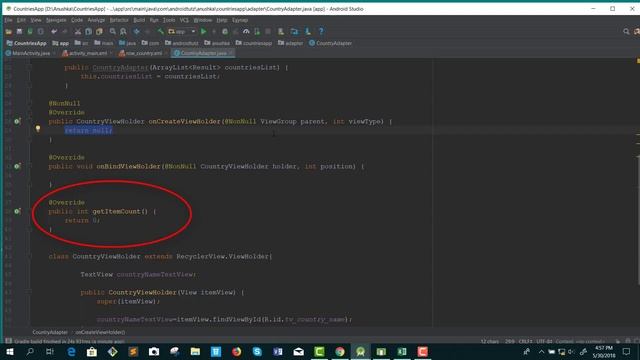The width and height of the screenshot is (640, 360).
Task: Click the Find magnifier icon
Action: [x=112, y=31]
